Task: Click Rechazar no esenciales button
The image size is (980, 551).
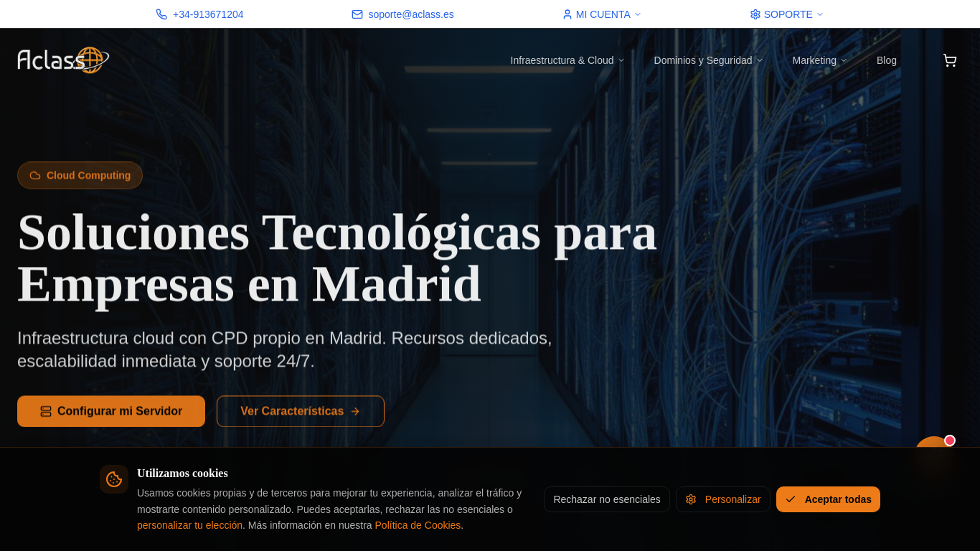Action: [x=607, y=499]
